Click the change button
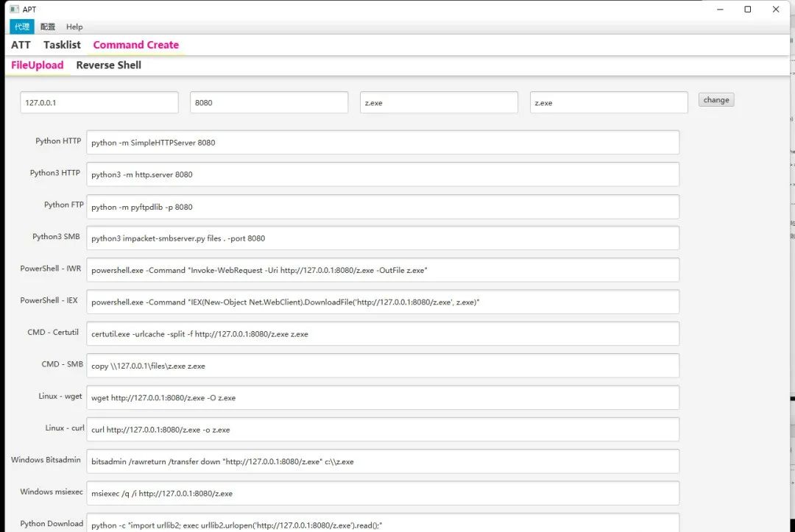This screenshot has height=532, width=795. coord(716,100)
